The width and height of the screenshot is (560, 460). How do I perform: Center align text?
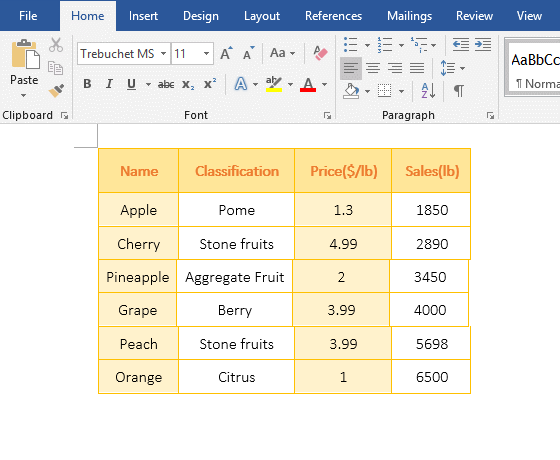pos(373,68)
